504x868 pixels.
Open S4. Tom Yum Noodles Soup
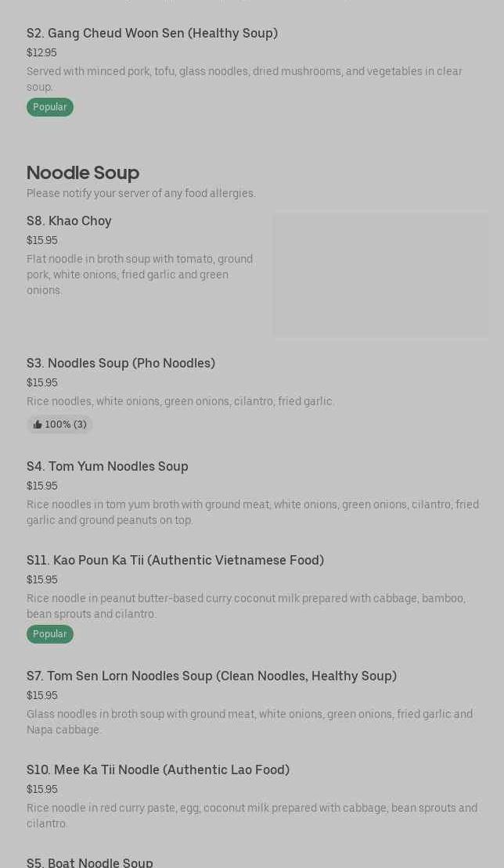[107, 466]
